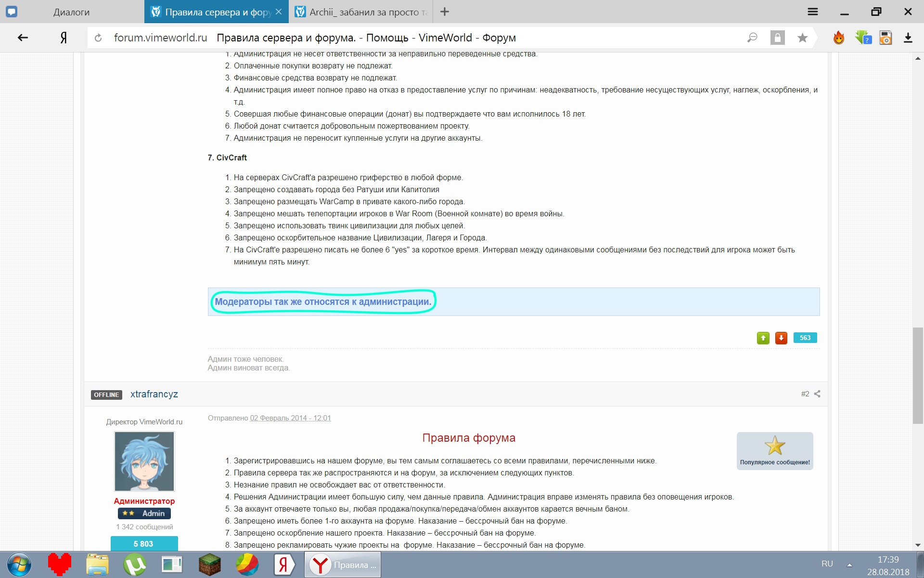Screen dimensions: 924x578
Task: Click xtrafrancyz avatar image
Action: pos(144,461)
